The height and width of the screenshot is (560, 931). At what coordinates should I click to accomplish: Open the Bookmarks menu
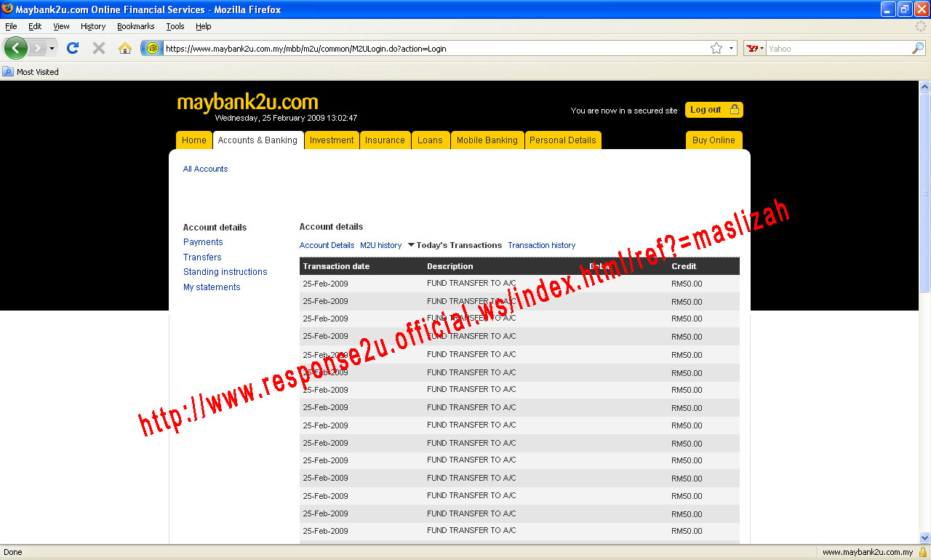pos(136,26)
